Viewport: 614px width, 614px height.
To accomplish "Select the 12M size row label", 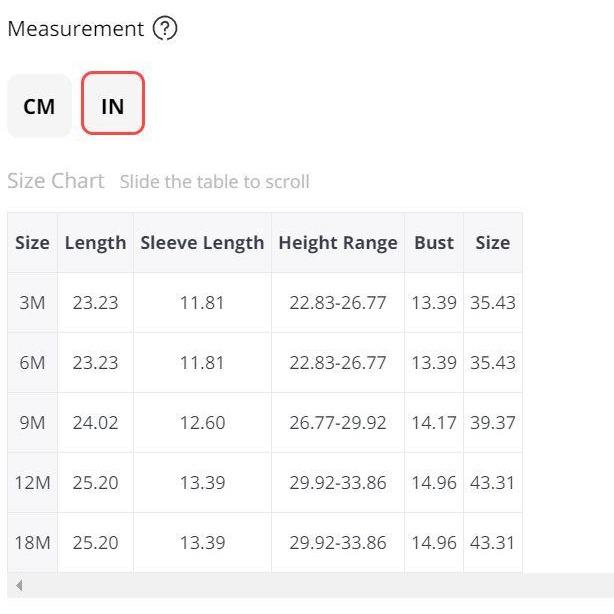I will tap(33, 482).
